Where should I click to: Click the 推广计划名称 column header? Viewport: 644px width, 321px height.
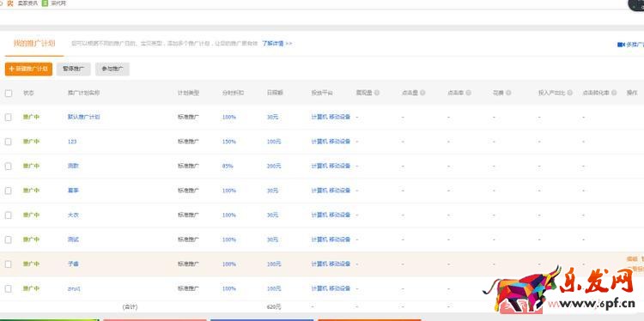tap(84, 94)
